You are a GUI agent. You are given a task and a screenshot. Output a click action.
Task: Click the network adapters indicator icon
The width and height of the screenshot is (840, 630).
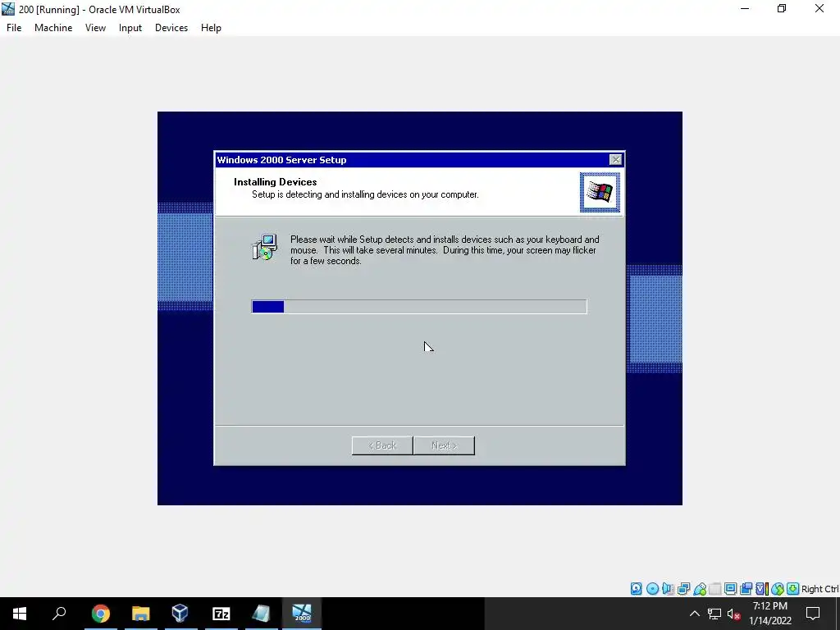683,589
